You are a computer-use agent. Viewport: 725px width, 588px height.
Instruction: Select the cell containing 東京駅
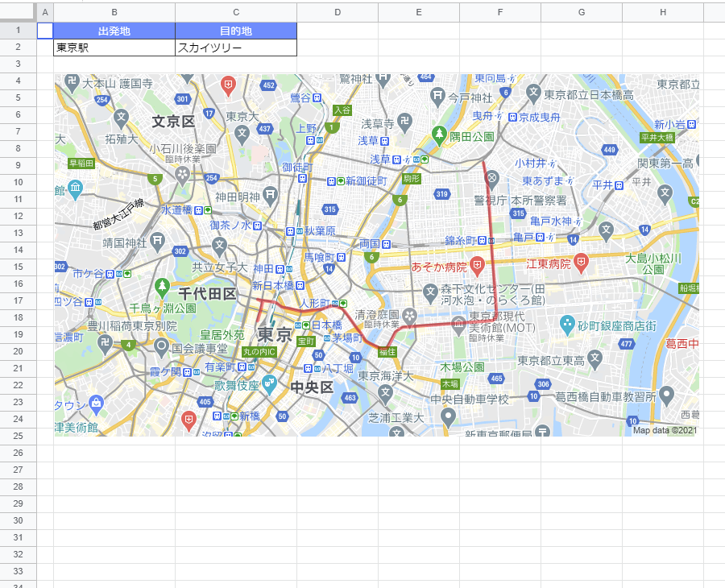pos(114,47)
